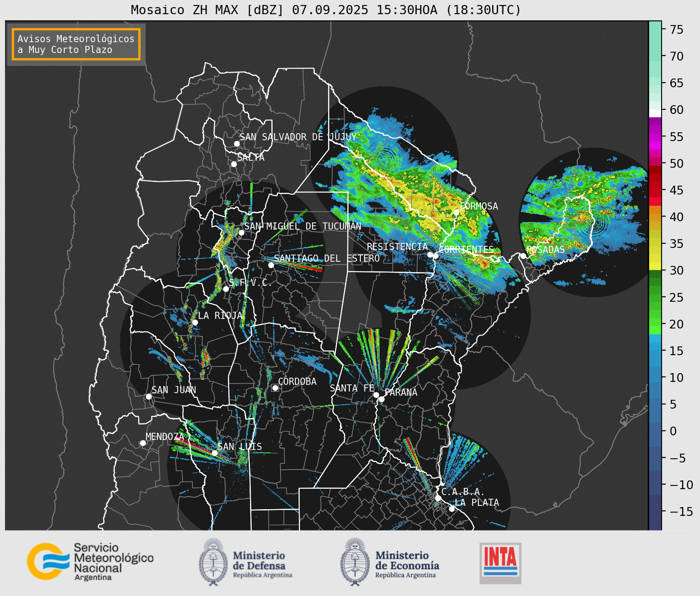Screen dimensions: 700x596
Task: Click the San Luis city marker
Action: coord(215,453)
